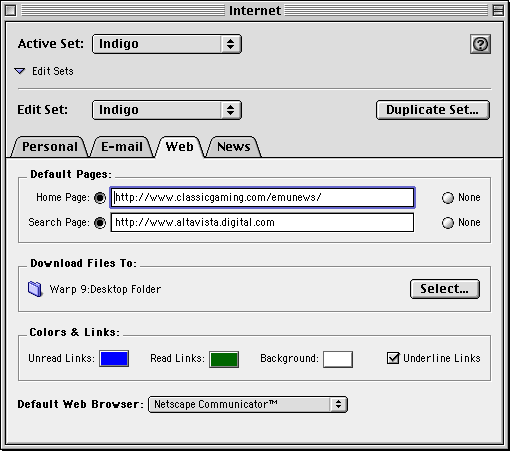Image resolution: width=510 pixels, height=451 pixels.
Task: Toggle the Underline Links checkbox
Action: point(393,358)
